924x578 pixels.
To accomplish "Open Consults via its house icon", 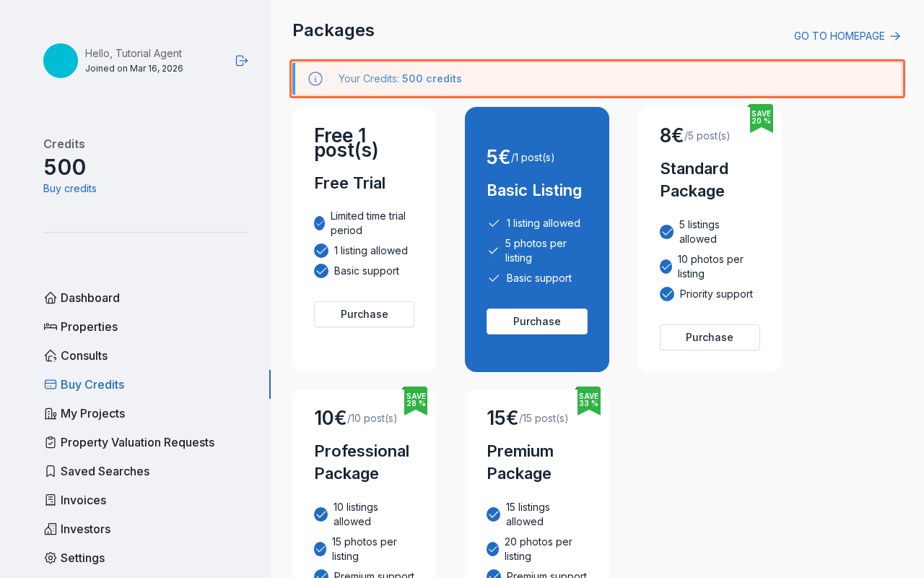I will (50, 355).
